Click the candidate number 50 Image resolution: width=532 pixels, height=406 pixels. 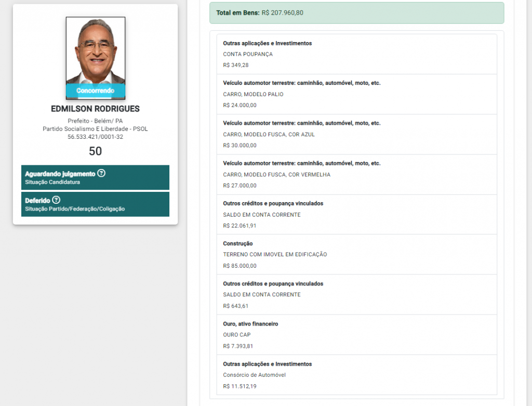point(95,151)
